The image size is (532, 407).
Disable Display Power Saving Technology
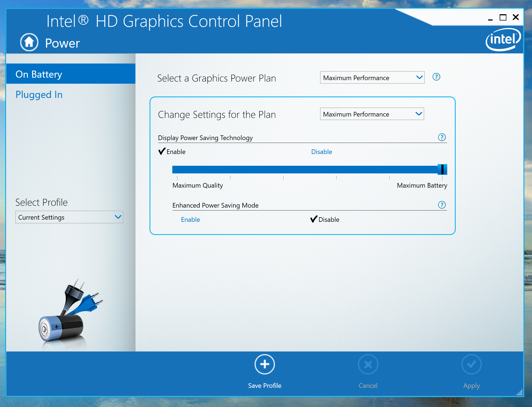[321, 152]
